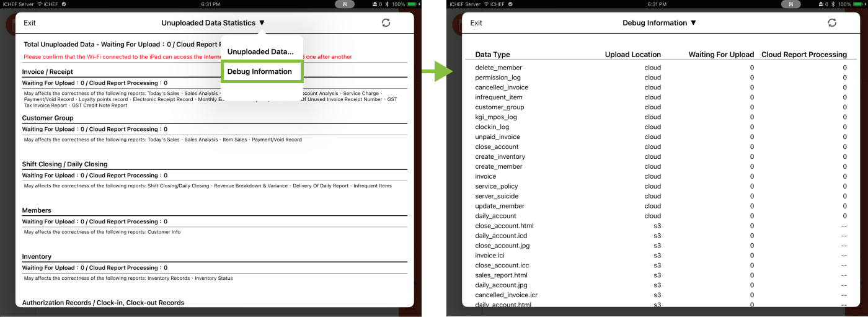Tap the dark pill icon in the left status bar
Screen dimensions: 868x317
(345, 4)
